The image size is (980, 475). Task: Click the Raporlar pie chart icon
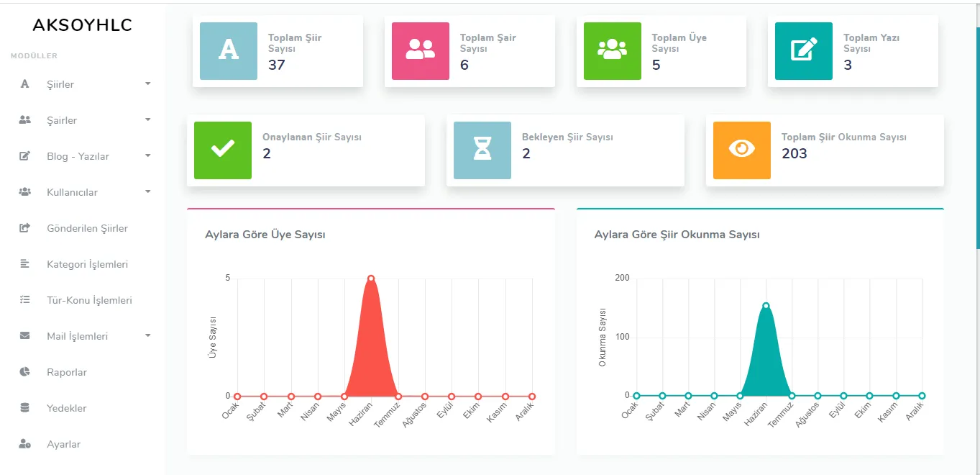coord(24,372)
